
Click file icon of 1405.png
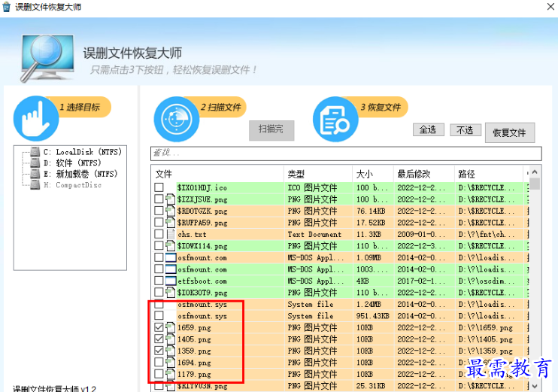171,339
